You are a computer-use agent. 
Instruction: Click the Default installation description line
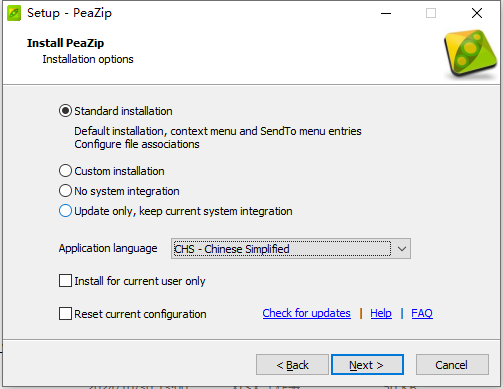(218, 131)
